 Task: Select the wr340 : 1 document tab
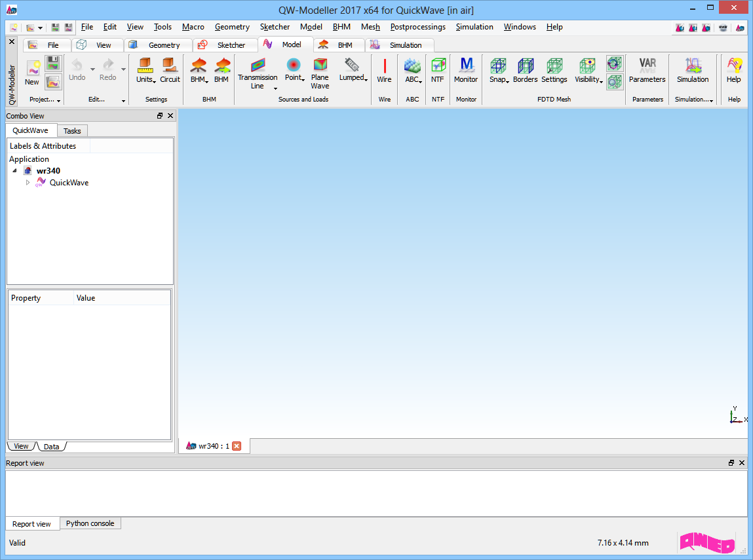(x=214, y=446)
